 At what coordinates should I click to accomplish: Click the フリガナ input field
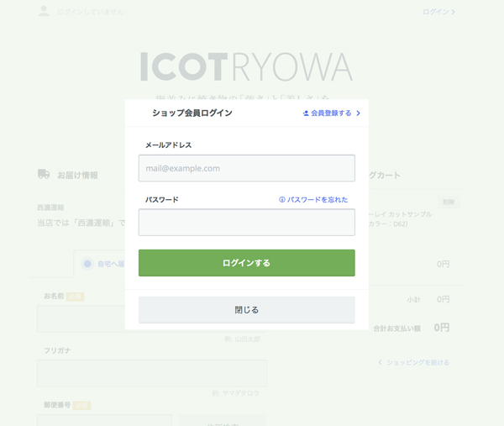pyautogui.click(x=152, y=373)
